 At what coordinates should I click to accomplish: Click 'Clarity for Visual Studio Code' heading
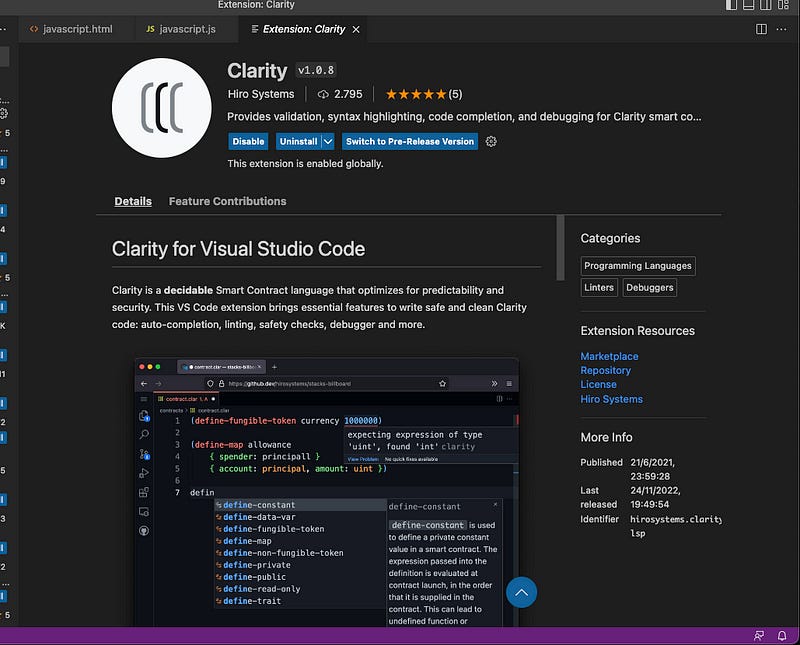238,249
